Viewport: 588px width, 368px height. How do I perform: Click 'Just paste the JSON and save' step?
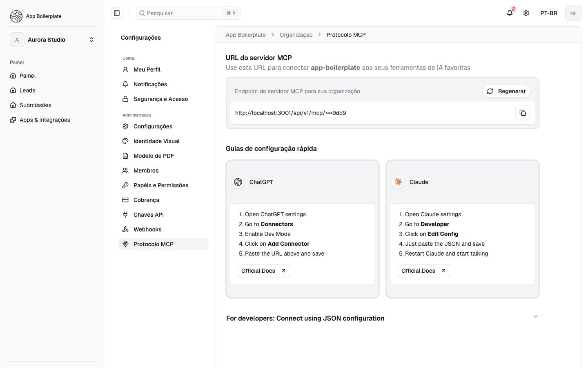pyautogui.click(x=445, y=244)
